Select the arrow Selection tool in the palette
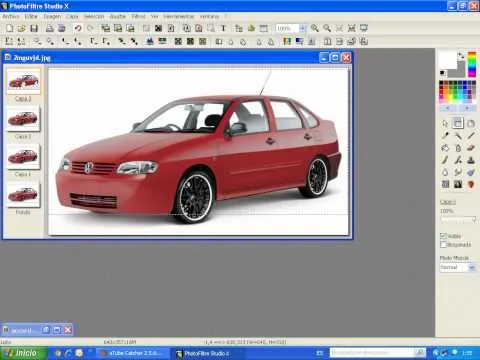480x360 pixels. (x=445, y=123)
